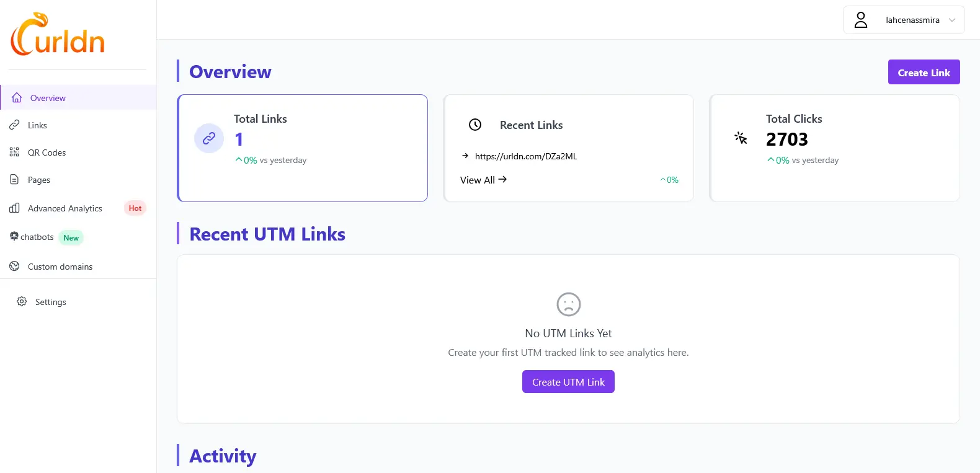Navigate to Custom domains menu entry
The image size is (980, 473).
[60, 266]
